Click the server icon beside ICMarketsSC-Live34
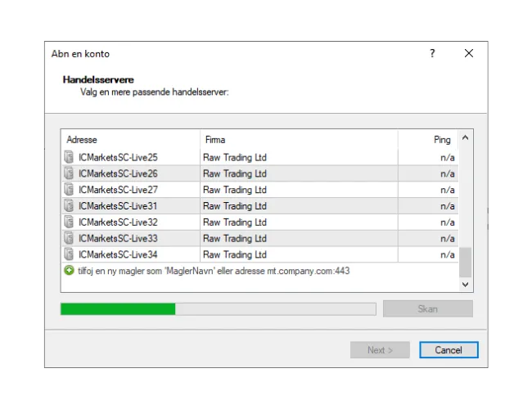 point(69,254)
